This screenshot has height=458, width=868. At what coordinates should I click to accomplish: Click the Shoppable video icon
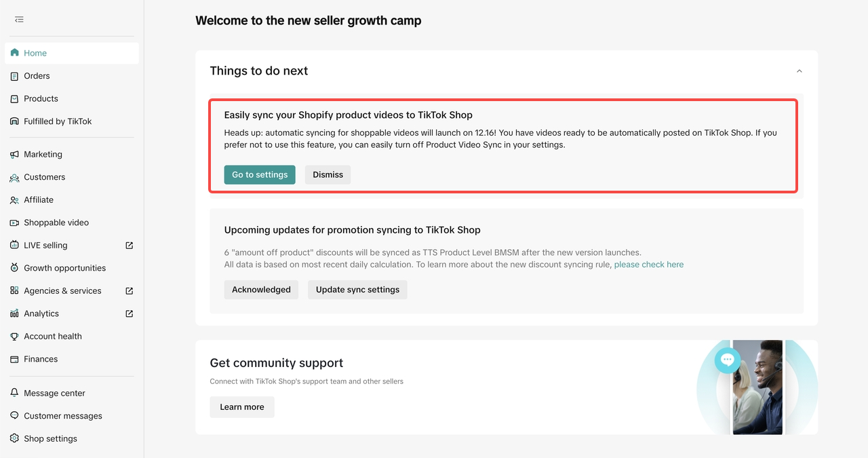coord(15,223)
